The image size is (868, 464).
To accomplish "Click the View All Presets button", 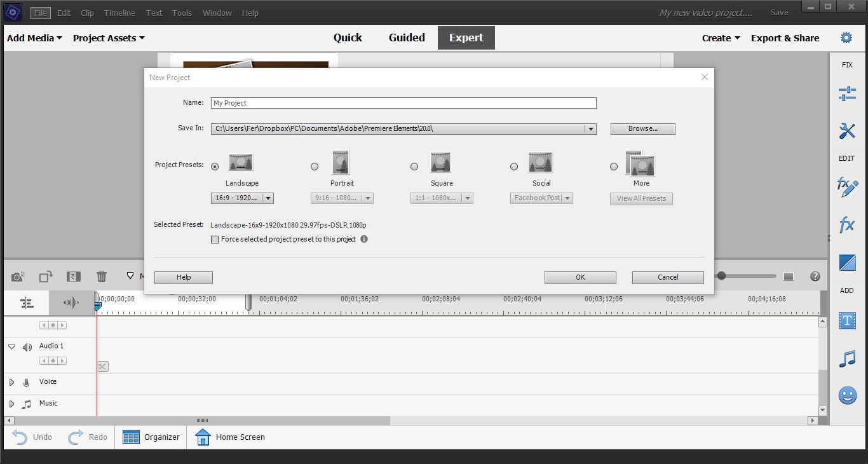I will 641,198.
